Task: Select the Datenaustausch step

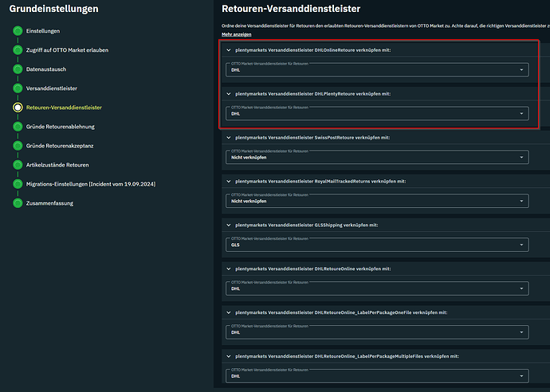Action: tap(46, 69)
